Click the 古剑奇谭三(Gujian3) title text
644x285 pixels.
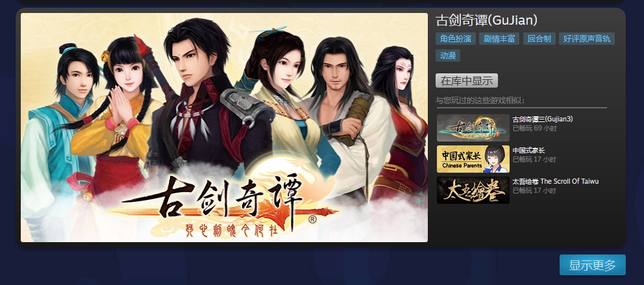[543, 119]
